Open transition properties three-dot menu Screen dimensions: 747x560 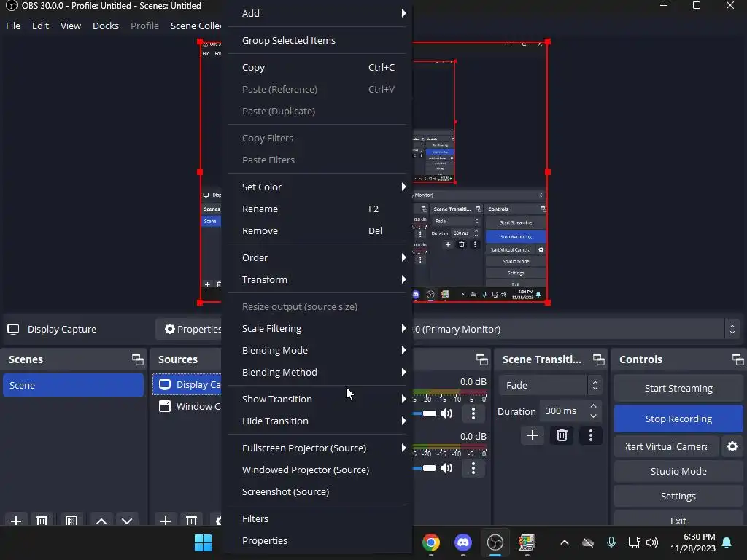click(x=591, y=435)
